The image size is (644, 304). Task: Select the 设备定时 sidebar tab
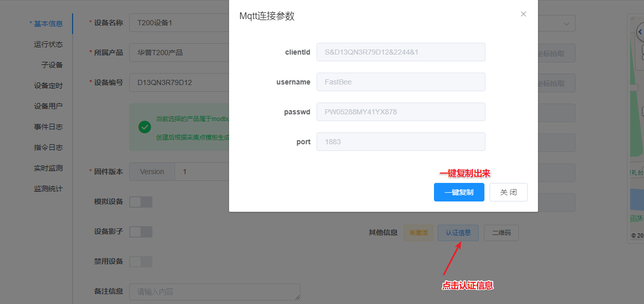pyautogui.click(x=48, y=86)
